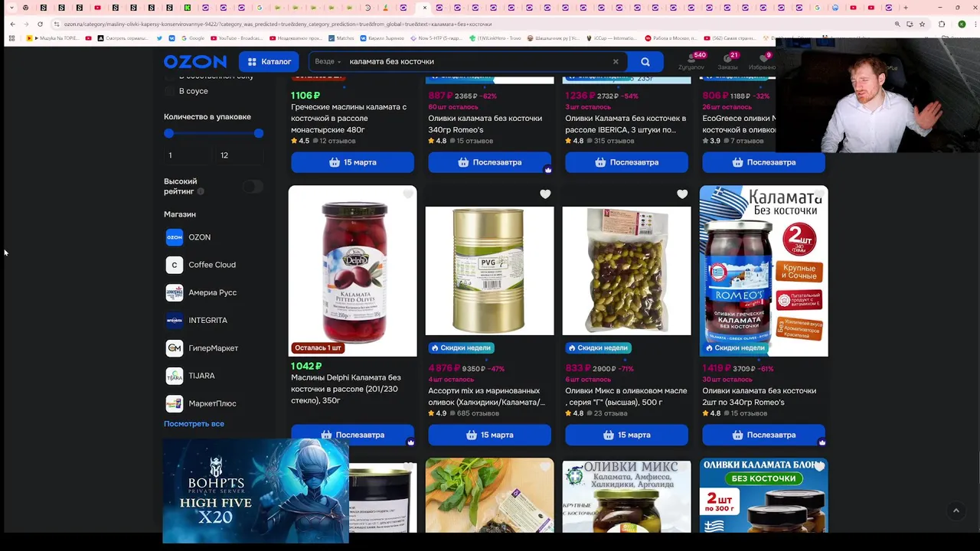
Task: Open the Каталог menu
Action: point(269,61)
